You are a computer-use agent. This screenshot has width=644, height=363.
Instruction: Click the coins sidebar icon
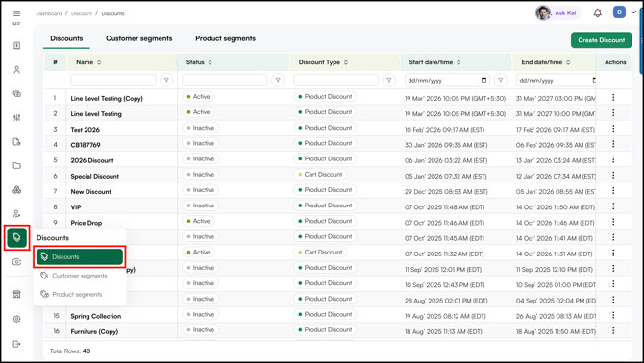[17, 93]
